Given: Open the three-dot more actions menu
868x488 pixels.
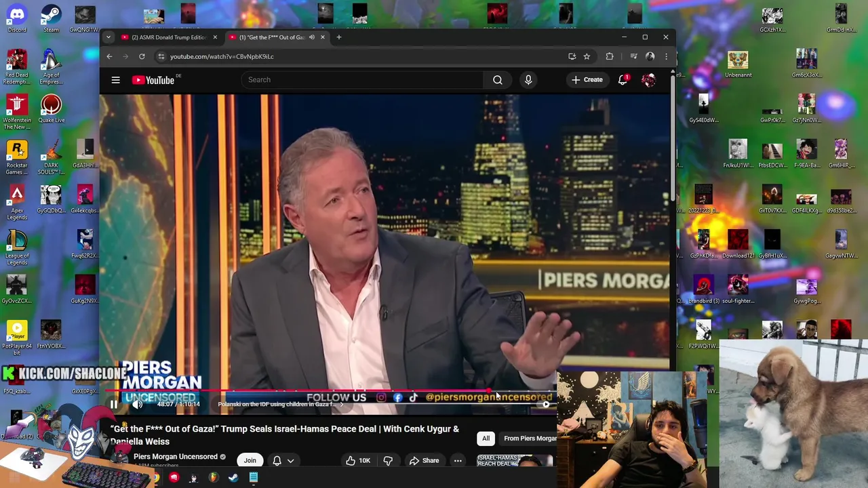Looking at the screenshot, I should tap(458, 461).
